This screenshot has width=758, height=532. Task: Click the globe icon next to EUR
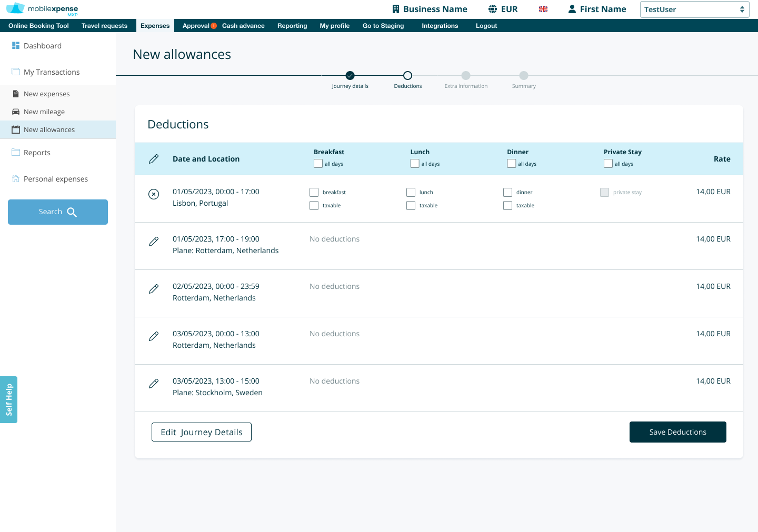493,9
